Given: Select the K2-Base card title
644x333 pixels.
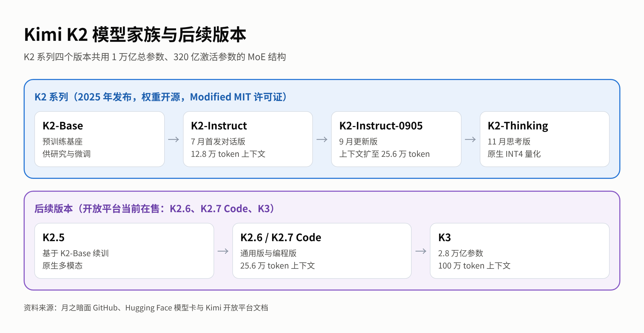Looking at the screenshot, I should [x=63, y=126].
